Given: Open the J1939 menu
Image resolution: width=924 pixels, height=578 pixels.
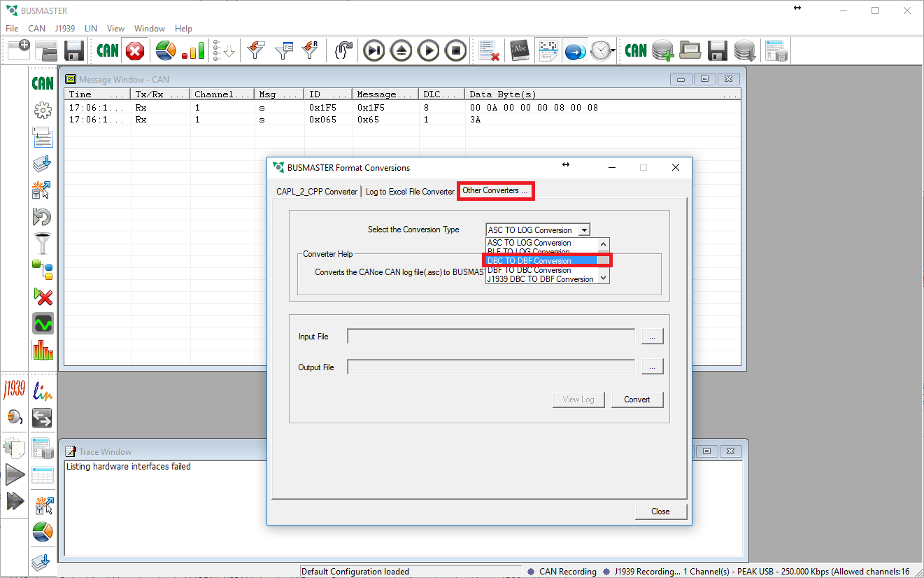Looking at the screenshot, I should point(64,29).
